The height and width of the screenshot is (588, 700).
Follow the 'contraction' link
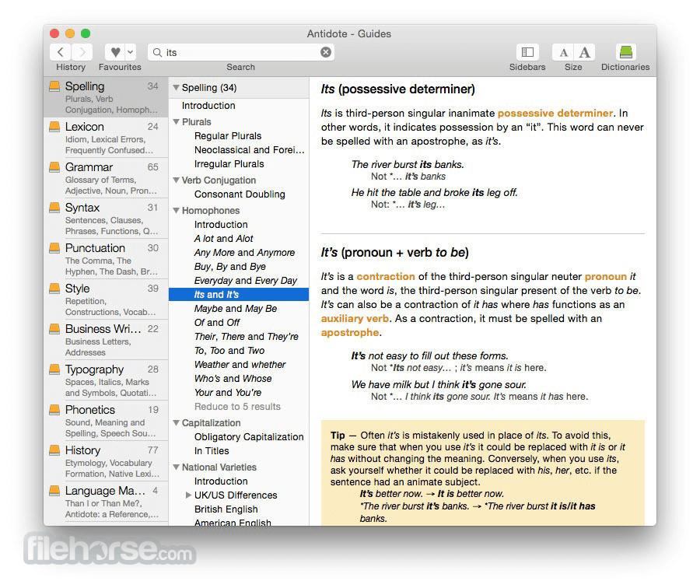[386, 276]
